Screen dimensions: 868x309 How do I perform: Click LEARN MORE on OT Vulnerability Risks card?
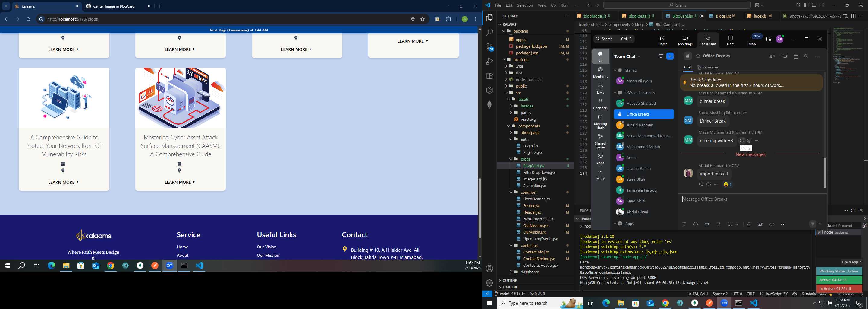(x=64, y=182)
